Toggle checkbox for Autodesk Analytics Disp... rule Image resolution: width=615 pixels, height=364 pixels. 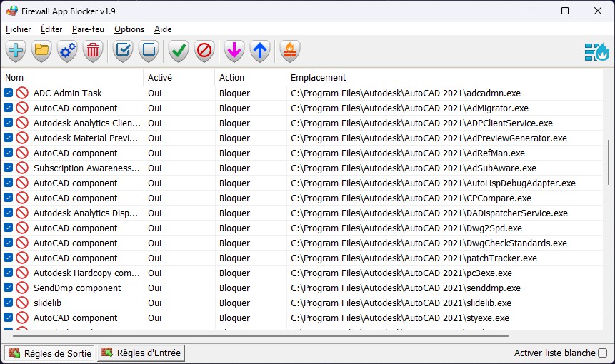(9, 213)
